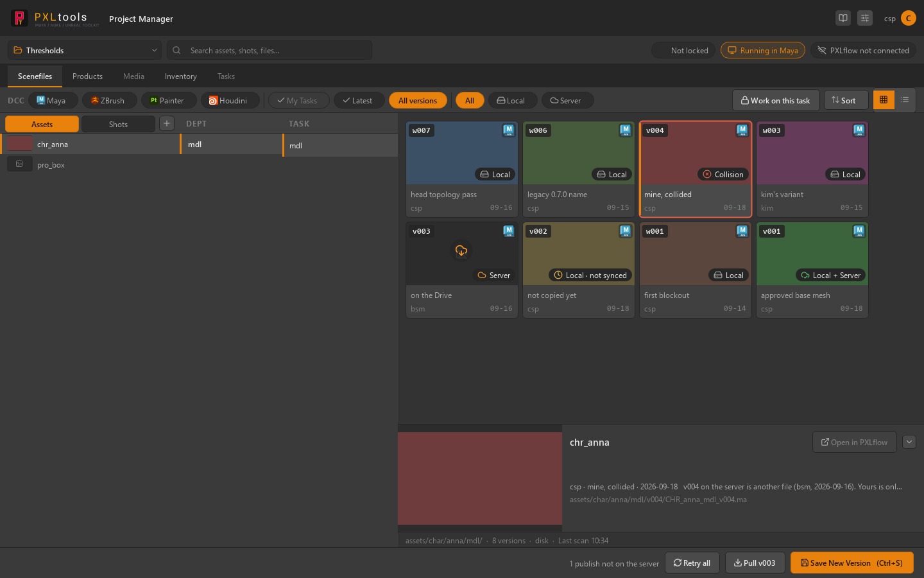The image size is (924, 578).
Task: Switch to the Products tab
Action: click(x=87, y=76)
